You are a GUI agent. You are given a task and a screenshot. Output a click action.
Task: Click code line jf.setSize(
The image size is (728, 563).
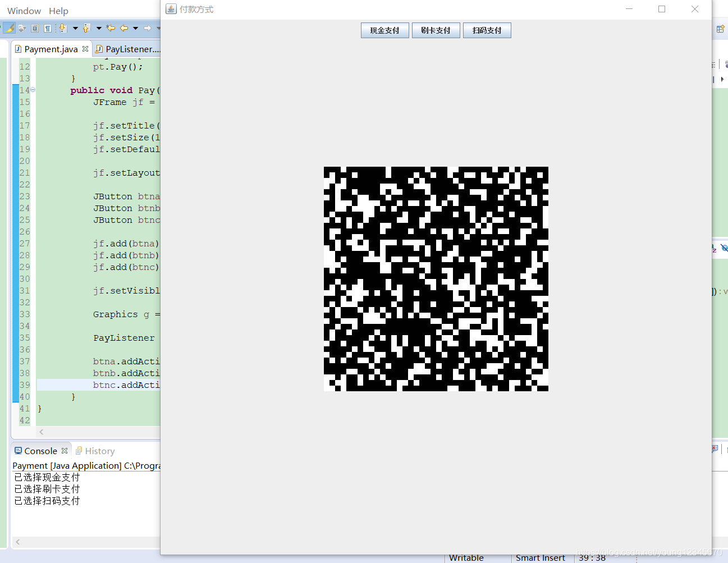pos(127,138)
